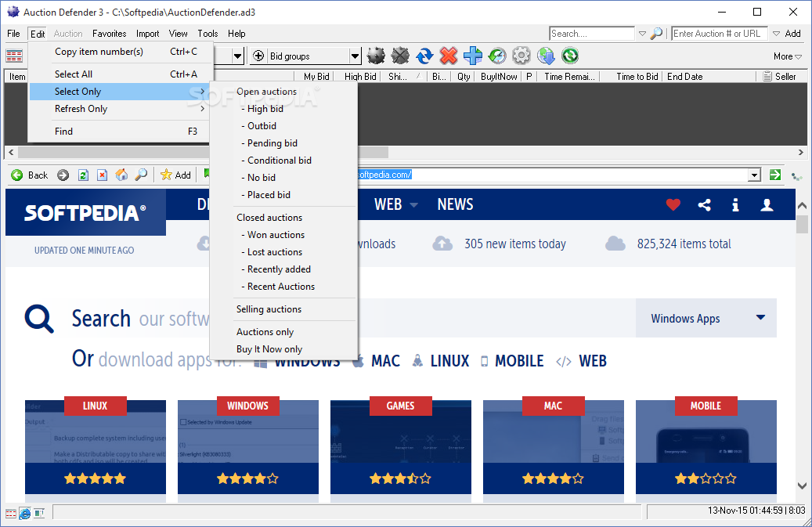
Task: Choose Find in the Edit menu
Action: 120,132
